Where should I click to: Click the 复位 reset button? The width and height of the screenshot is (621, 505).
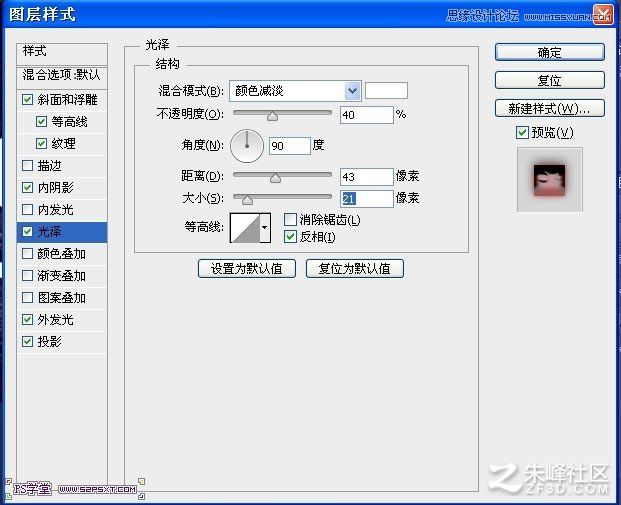(550, 80)
